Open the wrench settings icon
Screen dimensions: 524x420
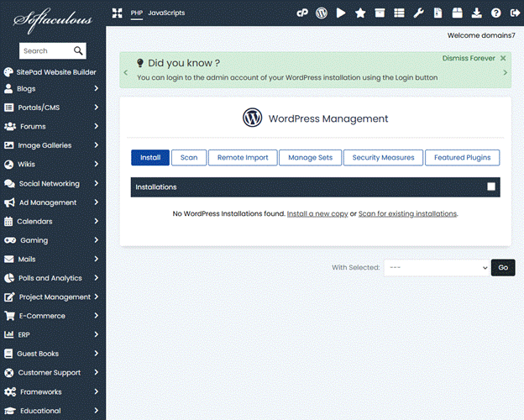419,13
